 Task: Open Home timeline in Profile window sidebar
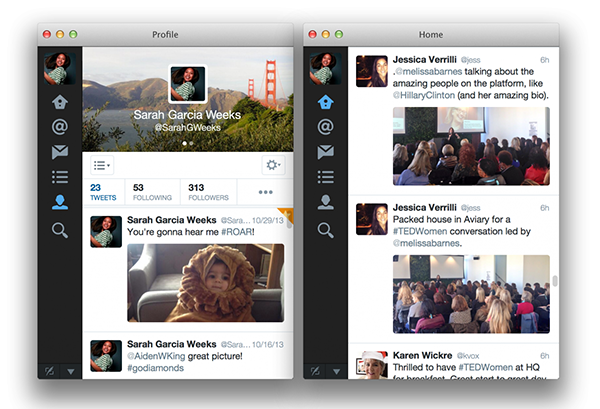(x=60, y=102)
